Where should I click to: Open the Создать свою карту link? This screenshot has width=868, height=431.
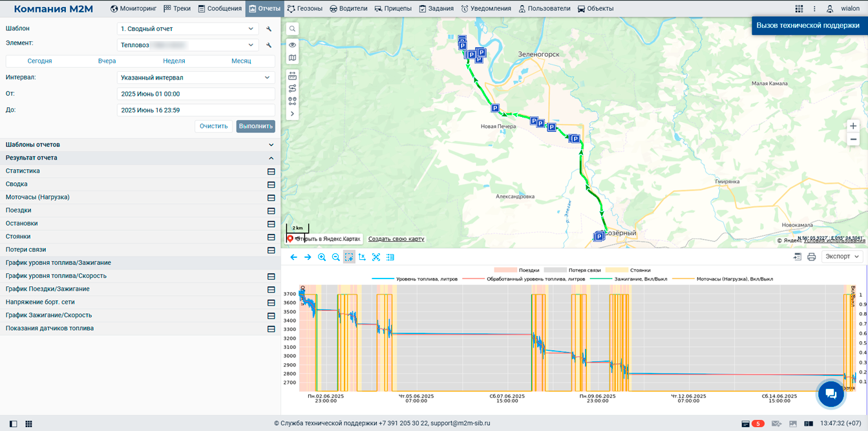(x=396, y=239)
